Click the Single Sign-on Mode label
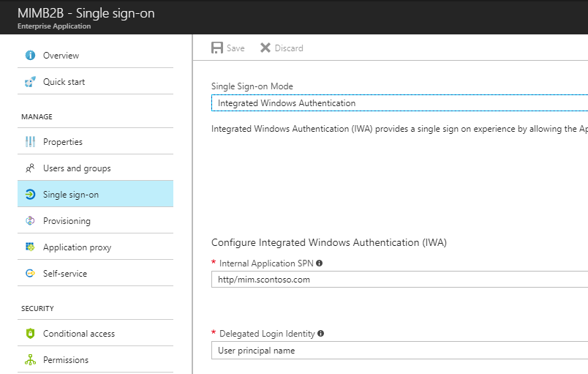 click(252, 86)
